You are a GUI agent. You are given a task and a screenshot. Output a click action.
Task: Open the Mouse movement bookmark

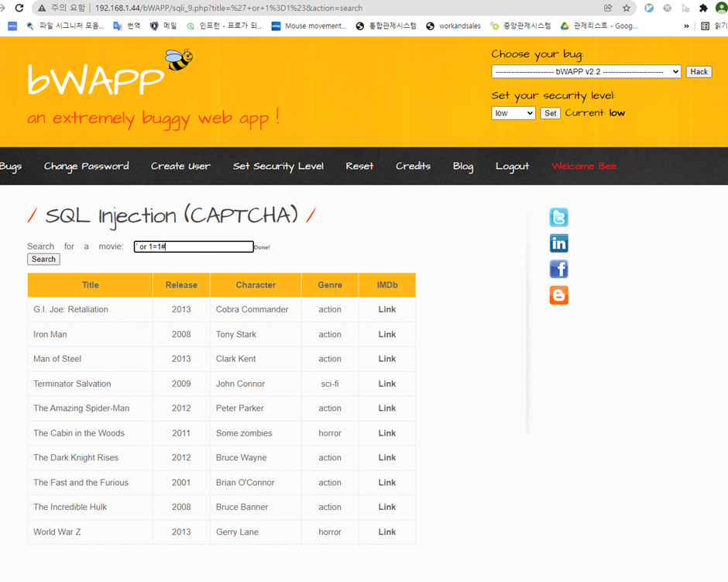pos(309,26)
